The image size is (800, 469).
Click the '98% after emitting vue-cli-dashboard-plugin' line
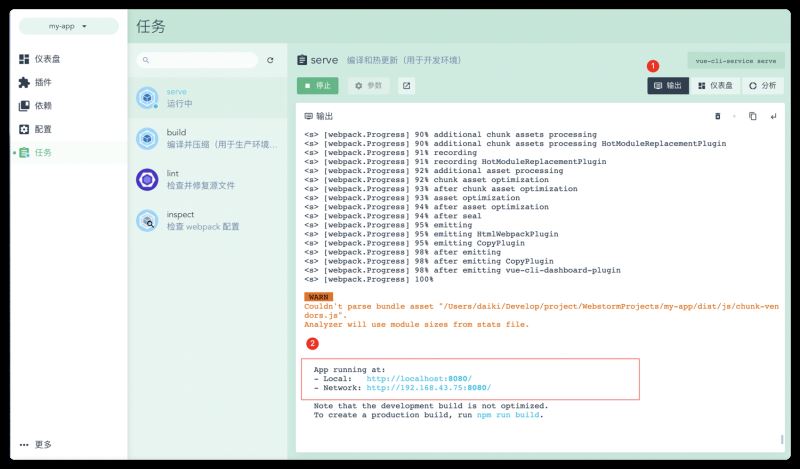462,270
